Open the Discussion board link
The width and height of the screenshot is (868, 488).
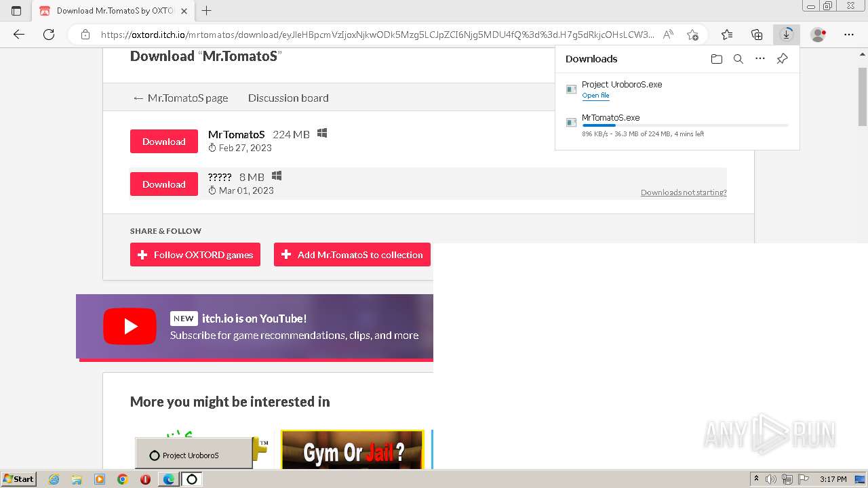coord(288,98)
